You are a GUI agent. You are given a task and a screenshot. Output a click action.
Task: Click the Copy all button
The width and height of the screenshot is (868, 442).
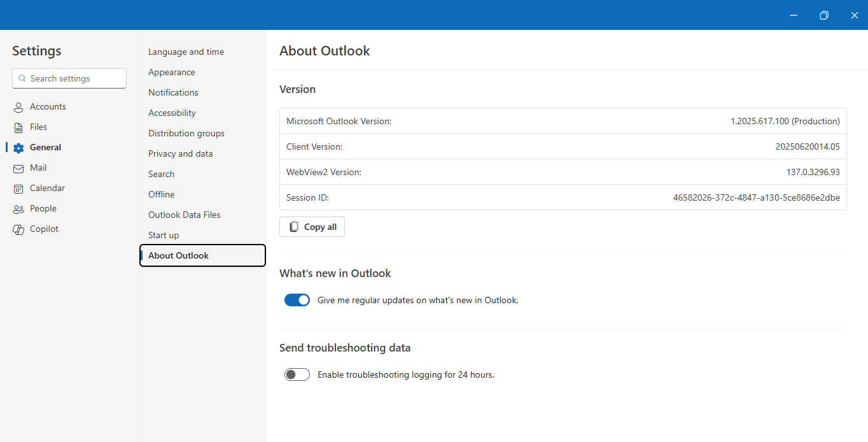tap(312, 226)
